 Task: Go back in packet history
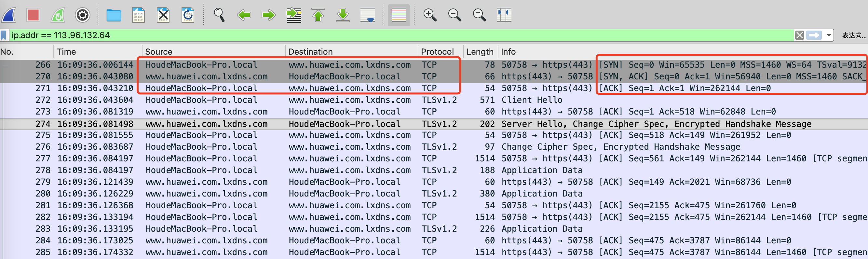244,15
